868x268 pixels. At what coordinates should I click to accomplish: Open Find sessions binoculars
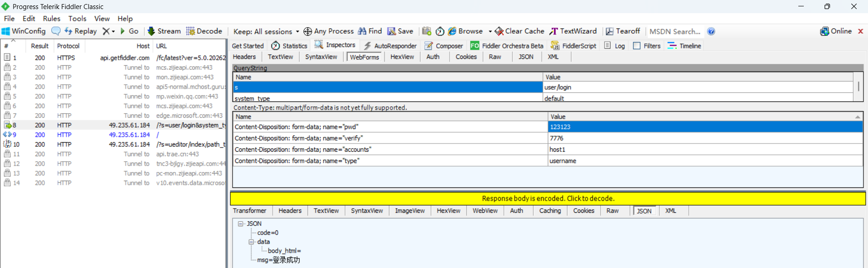coord(370,31)
